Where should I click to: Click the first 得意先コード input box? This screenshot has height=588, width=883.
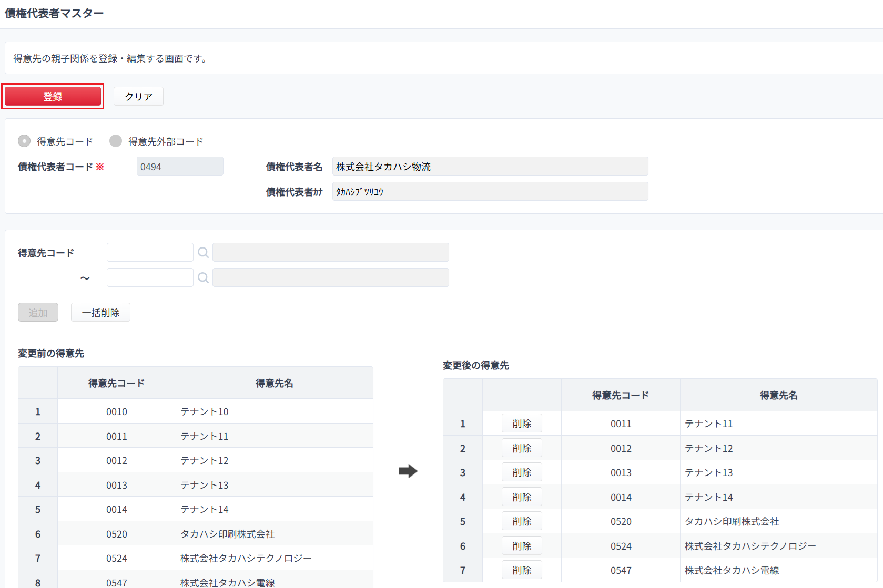pyautogui.click(x=150, y=252)
